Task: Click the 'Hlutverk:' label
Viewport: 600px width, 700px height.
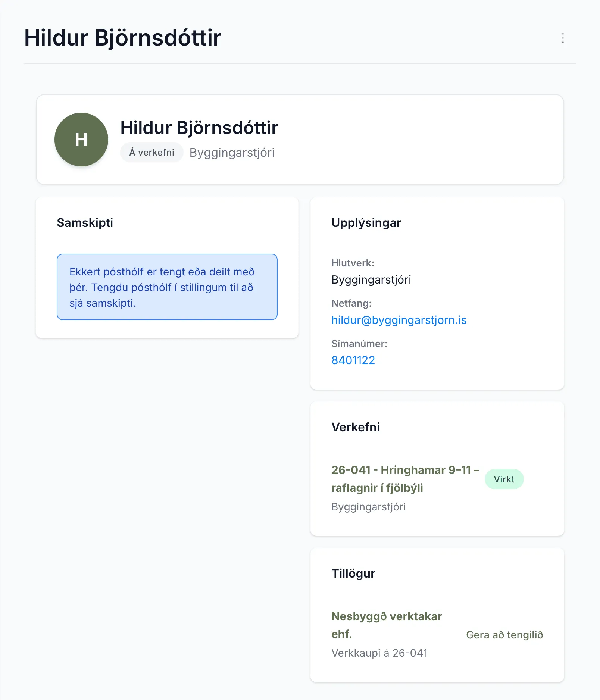Action: (x=353, y=263)
